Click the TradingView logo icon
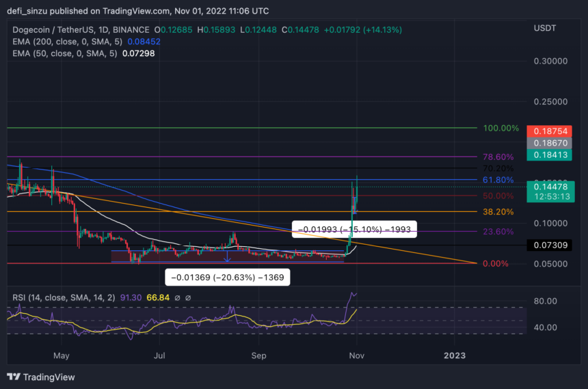This screenshot has height=389, width=588. click(x=14, y=377)
